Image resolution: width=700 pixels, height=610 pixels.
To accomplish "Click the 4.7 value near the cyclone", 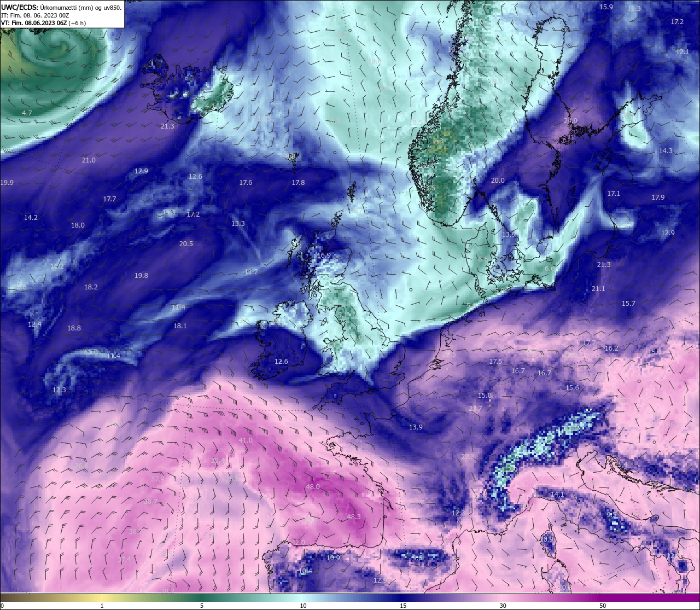I will coord(27,113).
